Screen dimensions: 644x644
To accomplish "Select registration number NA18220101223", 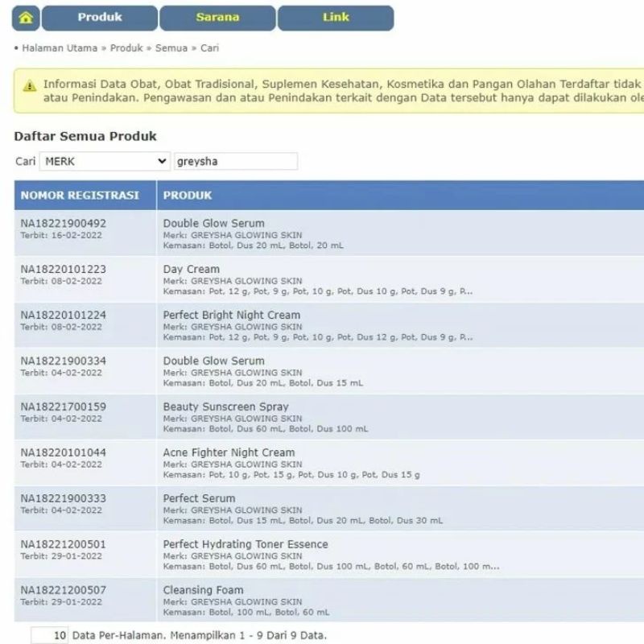I will pyautogui.click(x=64, y=270).
